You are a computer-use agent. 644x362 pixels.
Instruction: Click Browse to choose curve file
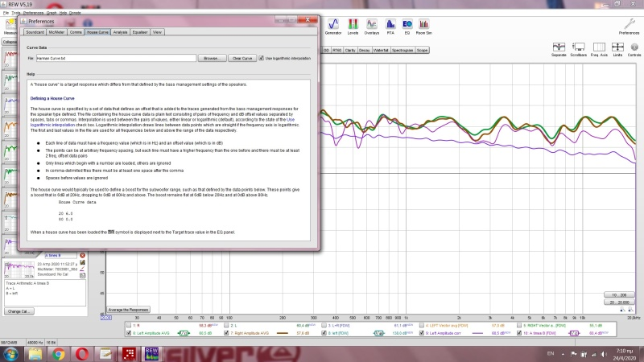tap(210, 59)
